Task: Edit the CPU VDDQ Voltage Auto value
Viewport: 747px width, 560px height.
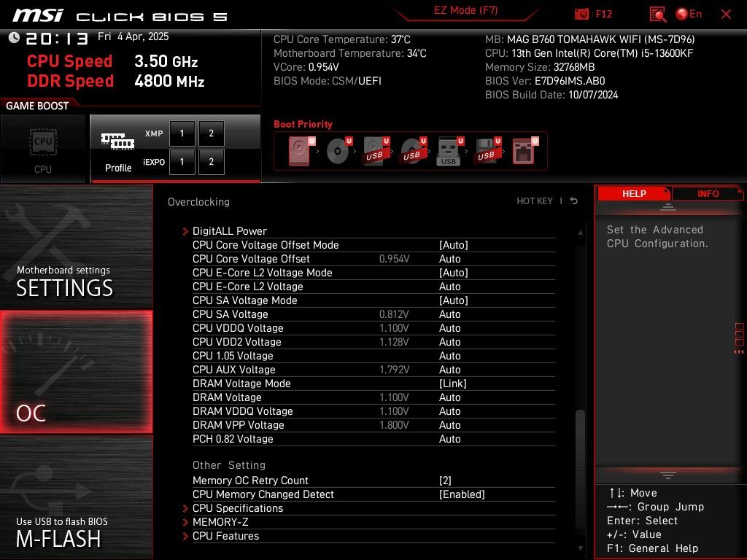Action: click(x=449, y=328)
